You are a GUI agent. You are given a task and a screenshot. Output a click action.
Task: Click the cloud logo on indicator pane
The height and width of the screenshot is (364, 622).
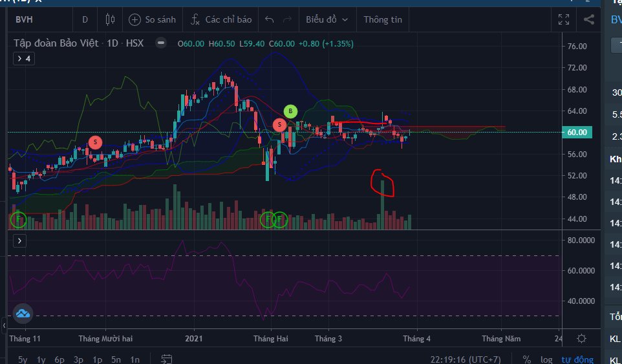tap(23, 314)
